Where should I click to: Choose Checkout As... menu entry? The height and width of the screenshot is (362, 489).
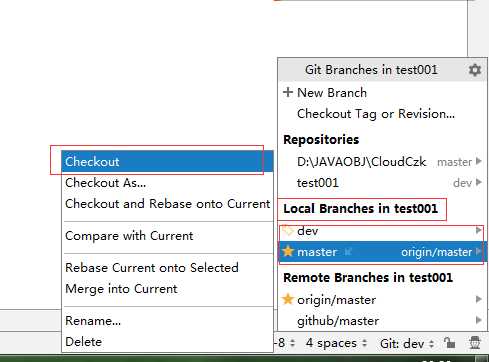(x=167, y=183)
